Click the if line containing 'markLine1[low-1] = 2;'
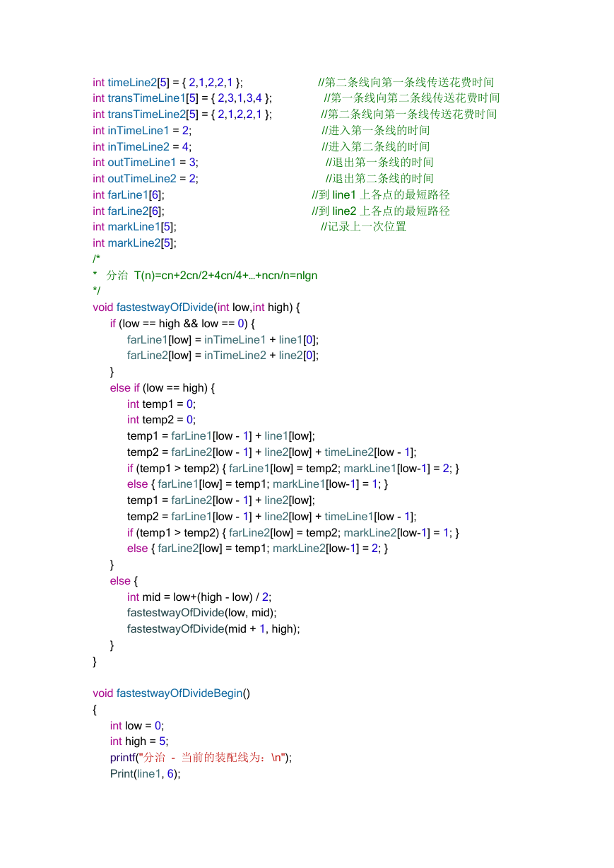This screenshot has width=614, height=868. (x=293, y=469)
